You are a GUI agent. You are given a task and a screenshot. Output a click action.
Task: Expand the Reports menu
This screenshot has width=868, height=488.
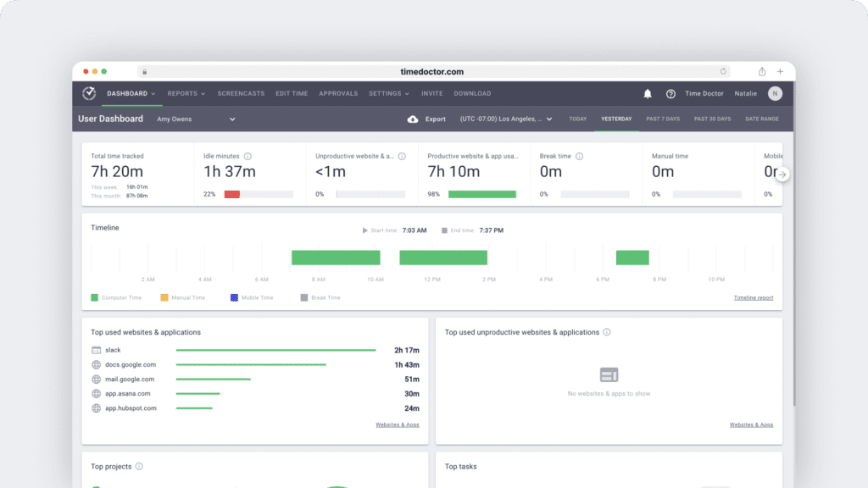tap(185, 94)
